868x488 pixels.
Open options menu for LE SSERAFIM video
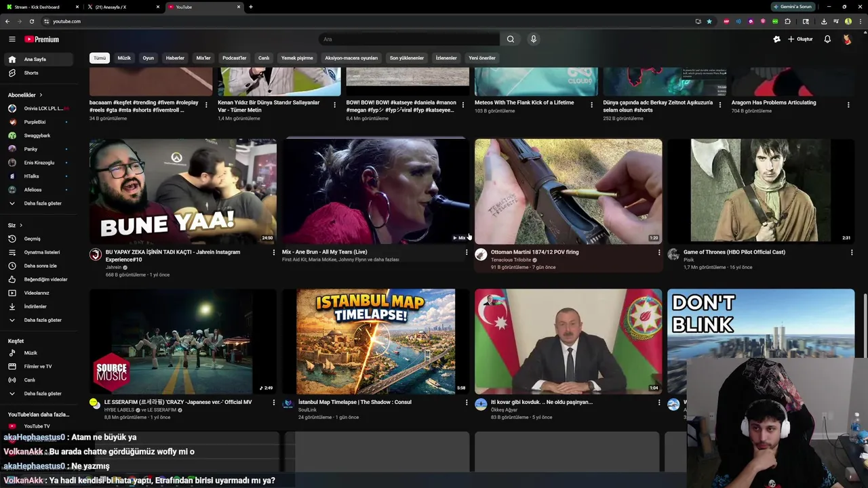[274, 403]
